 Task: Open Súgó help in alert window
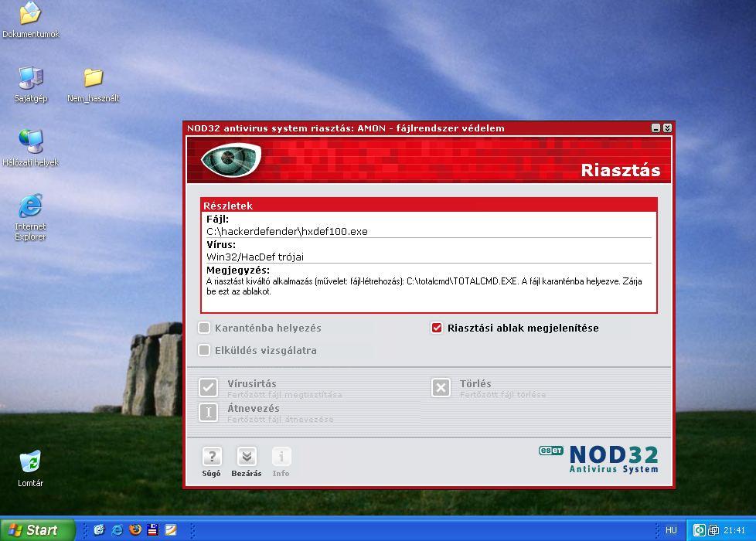(212, 462)
